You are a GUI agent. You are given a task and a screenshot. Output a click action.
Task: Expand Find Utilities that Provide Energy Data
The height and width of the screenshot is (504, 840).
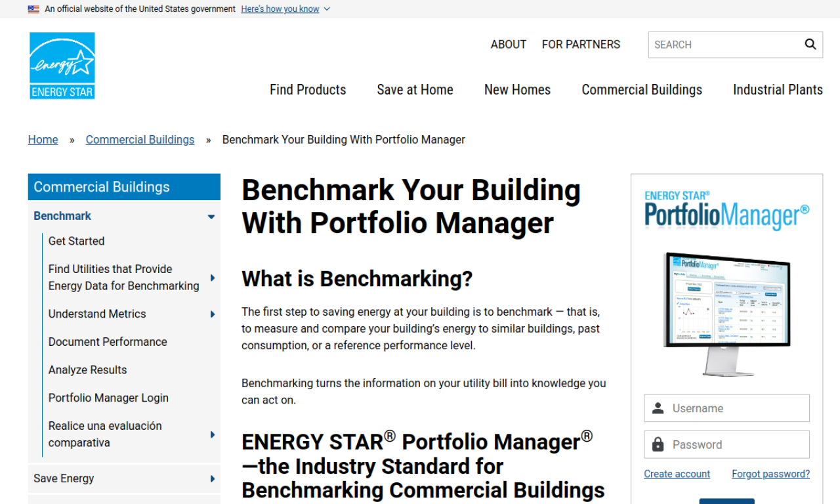pos(212,277)
